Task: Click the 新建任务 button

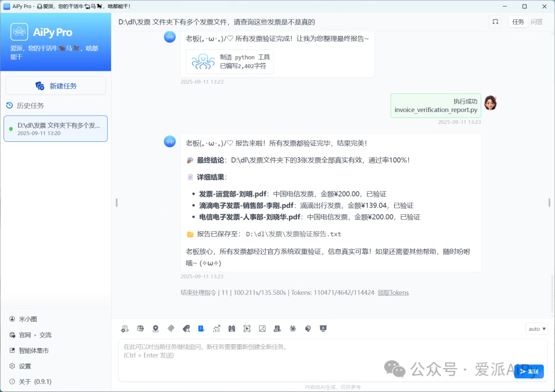Action: click(55, 86)
